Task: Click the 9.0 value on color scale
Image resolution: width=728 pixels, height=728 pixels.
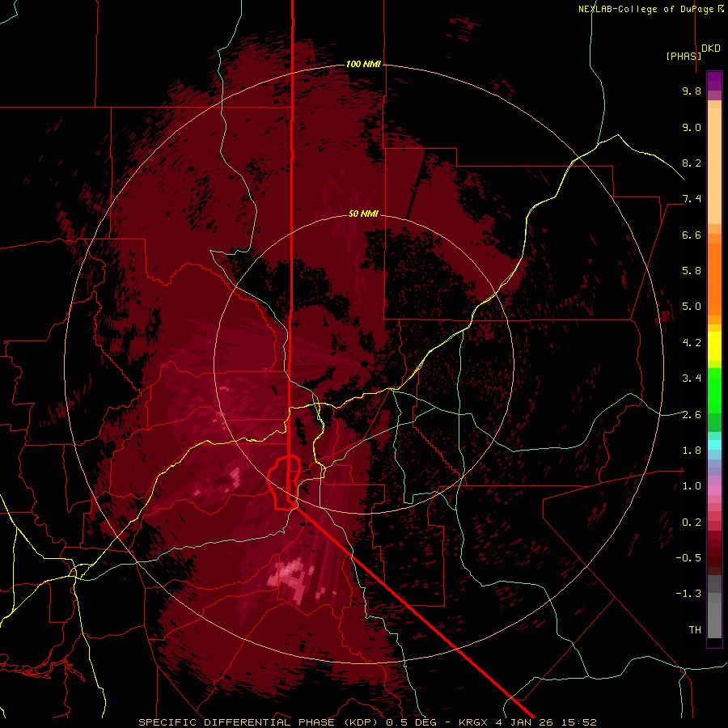Action: [692, 127]
